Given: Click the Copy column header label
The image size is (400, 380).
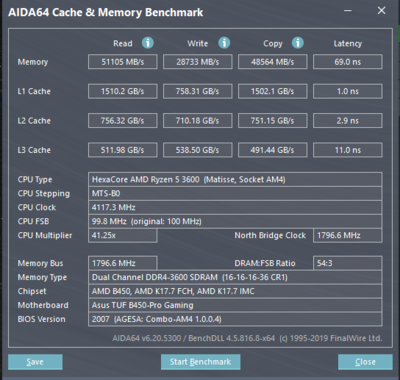Looking at the screenshot, I should tap(273, 44).
